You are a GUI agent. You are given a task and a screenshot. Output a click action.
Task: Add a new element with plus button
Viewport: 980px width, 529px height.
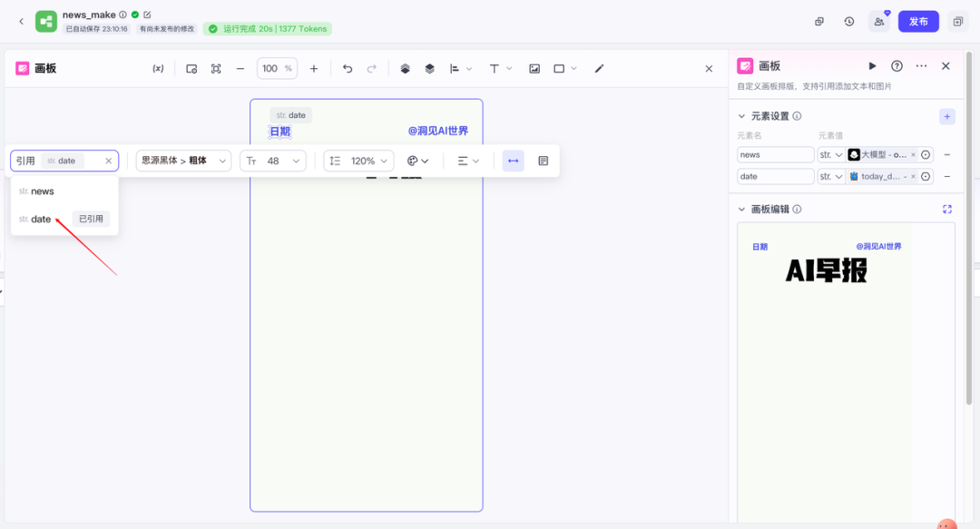pos(946,116)
